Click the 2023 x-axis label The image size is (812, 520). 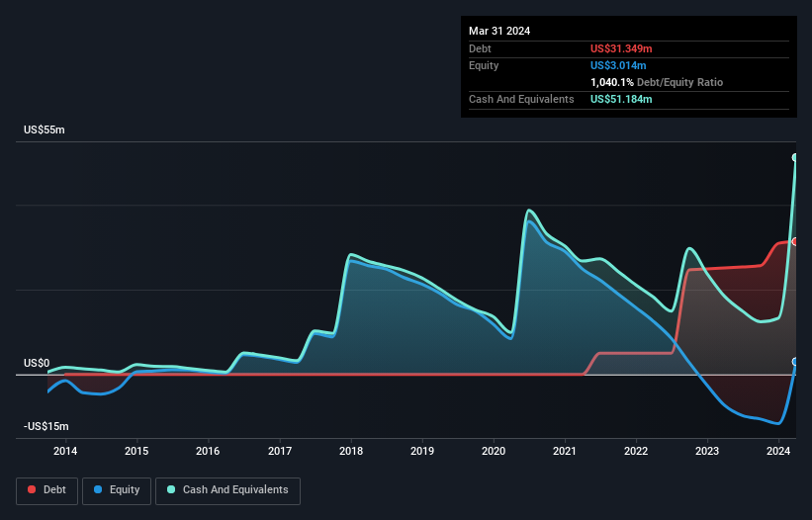(707, 451)
